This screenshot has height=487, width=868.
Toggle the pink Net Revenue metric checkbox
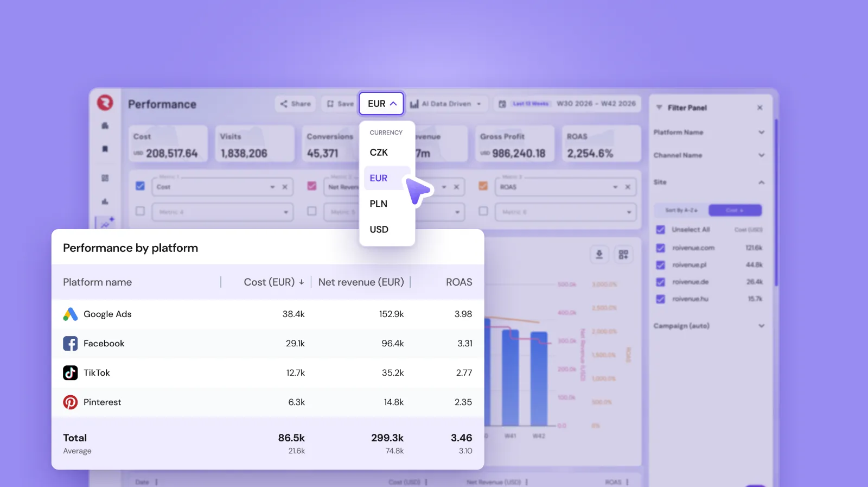312,186
